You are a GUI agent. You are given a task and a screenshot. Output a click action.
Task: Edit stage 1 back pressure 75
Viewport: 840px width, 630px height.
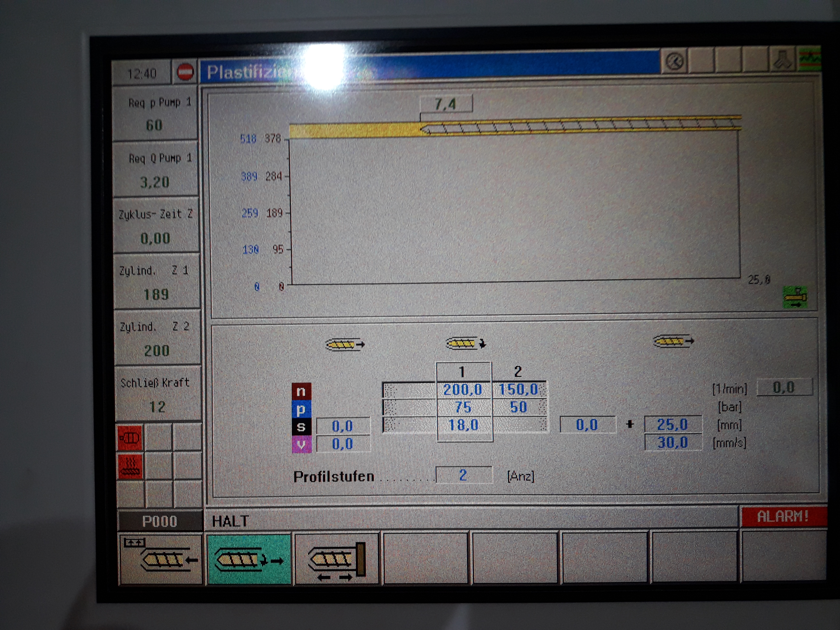pos(463,407)
